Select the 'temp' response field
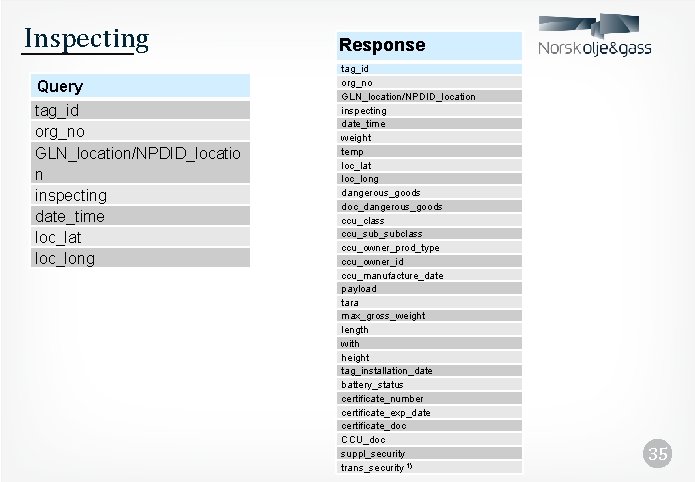Viewport: 695px width, 482px height. click(429, 151)
